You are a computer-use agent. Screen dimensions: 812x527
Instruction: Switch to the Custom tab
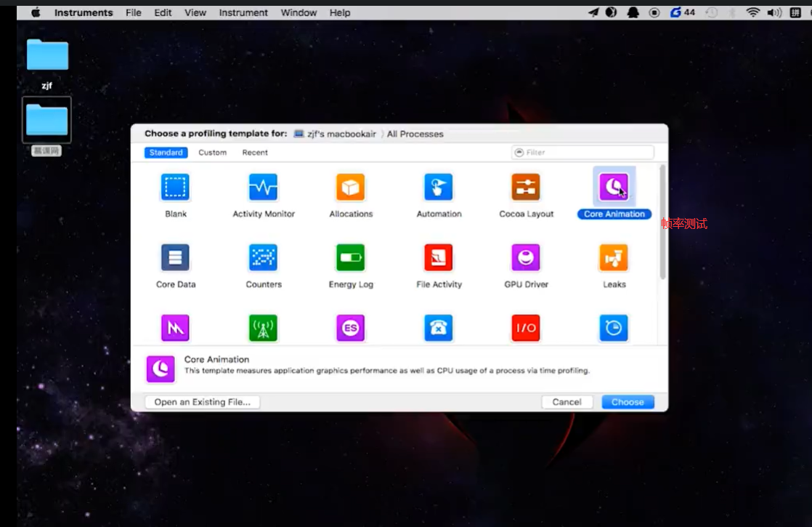[212, 153]
